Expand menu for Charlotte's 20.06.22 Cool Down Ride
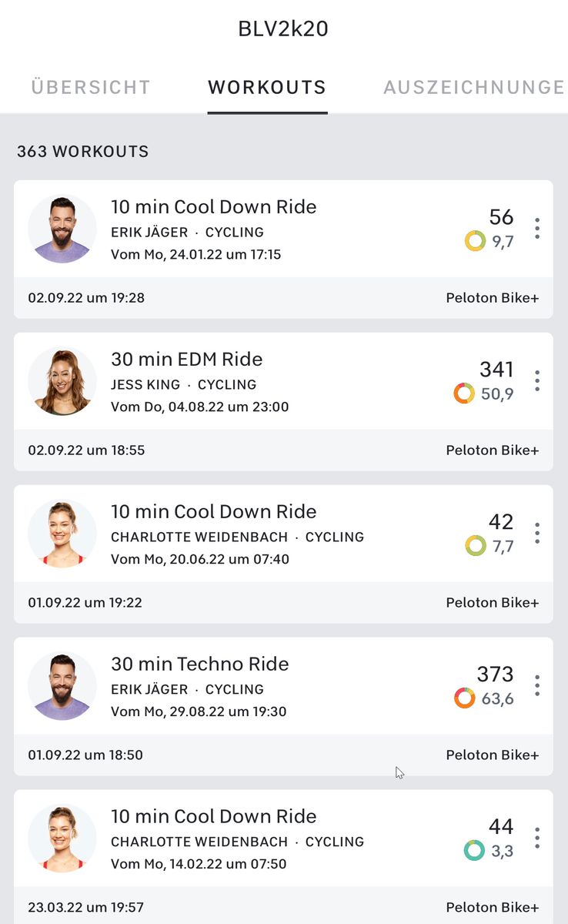The image size is (568, 924). point(537,533)
